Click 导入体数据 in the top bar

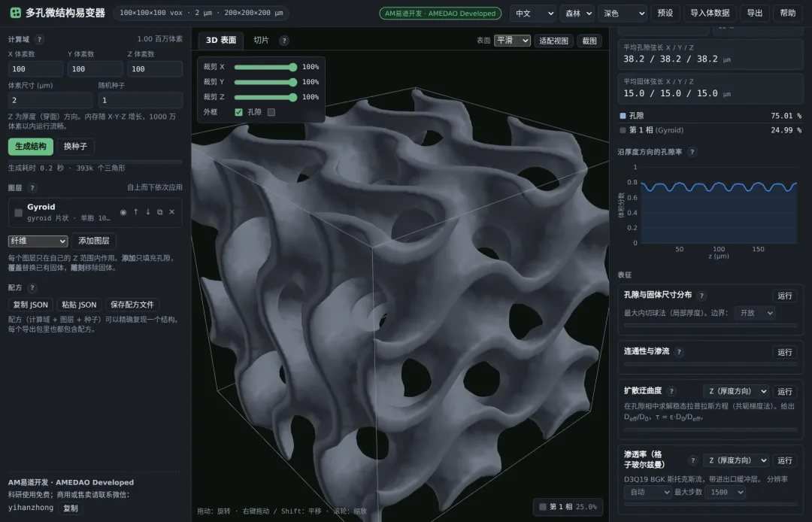point(710,14)
